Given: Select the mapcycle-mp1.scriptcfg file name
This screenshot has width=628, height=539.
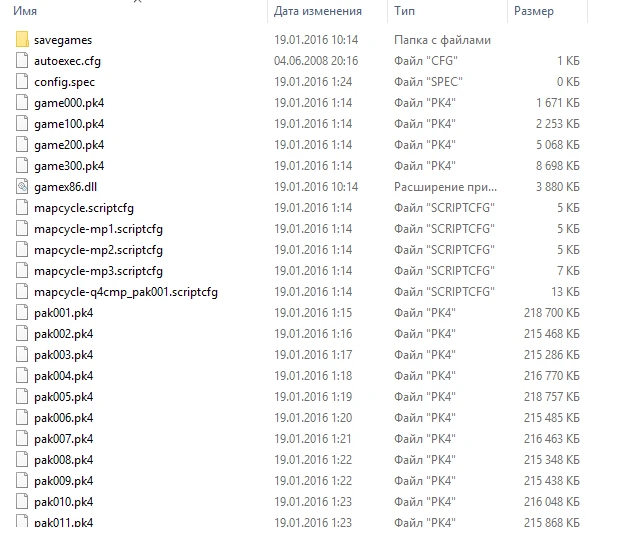Looking at the screenshot, I should click(98, 229).
